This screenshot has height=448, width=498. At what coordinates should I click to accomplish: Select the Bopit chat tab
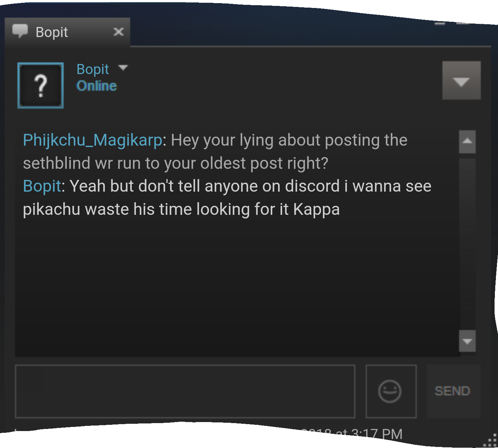67,32
